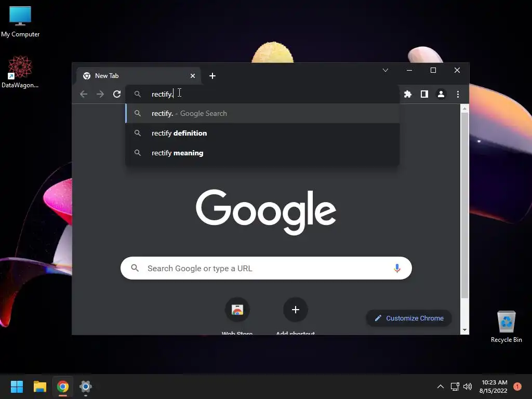Go forward using the forward arrow
This screenshot has height=399, width=532.
point(100,94)
